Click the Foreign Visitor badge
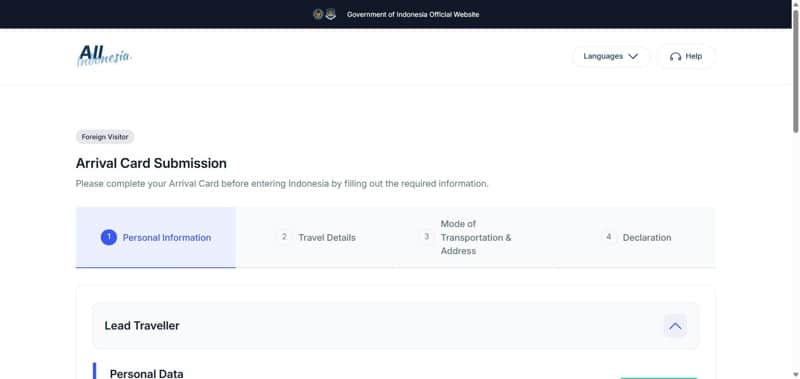Image resolution: width=800 pixels, height=379 pixels. point(105,137)
